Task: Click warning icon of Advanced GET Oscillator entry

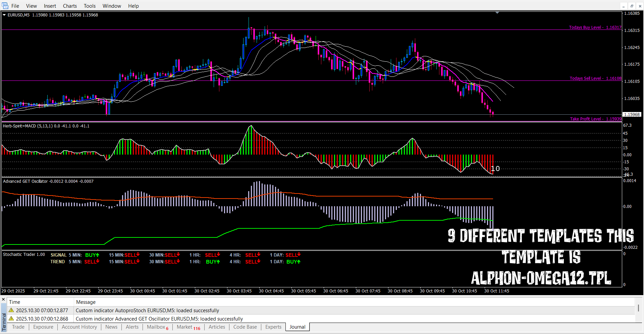Action: pyautogui.click(x=11, y=319)
